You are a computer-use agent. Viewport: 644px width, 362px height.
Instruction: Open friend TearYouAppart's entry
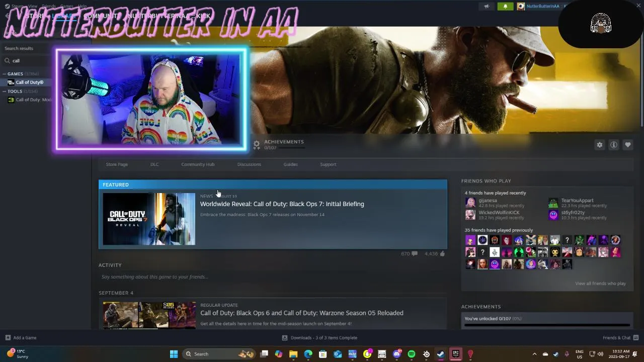tap(577, 203)
